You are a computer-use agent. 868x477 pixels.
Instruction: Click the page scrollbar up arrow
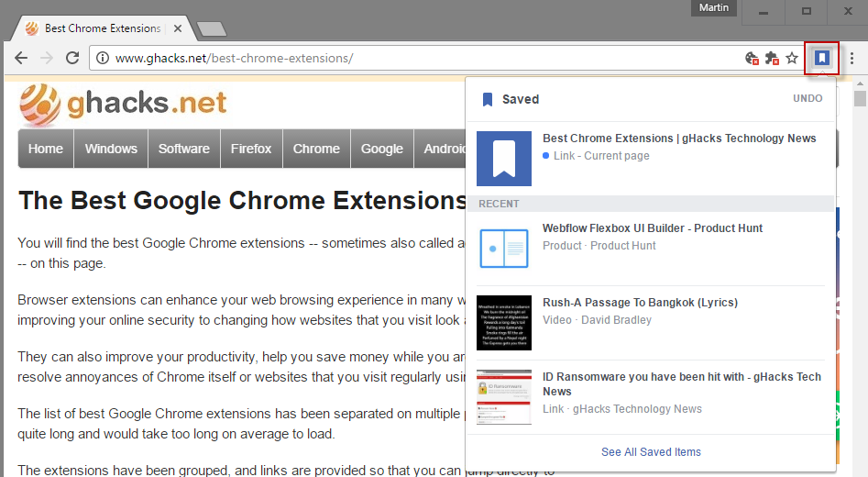(x=860, y=83)
